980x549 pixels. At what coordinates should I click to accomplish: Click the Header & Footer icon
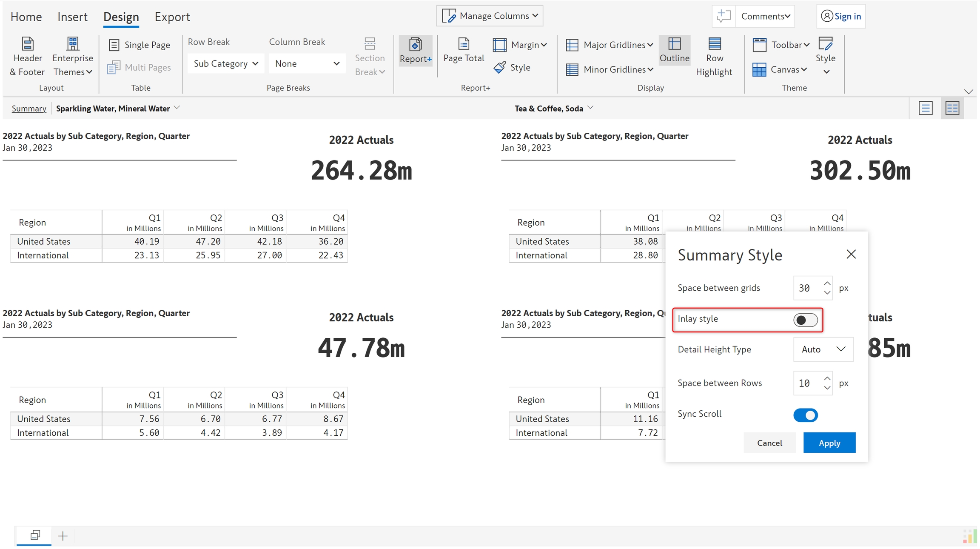point(27,44)
